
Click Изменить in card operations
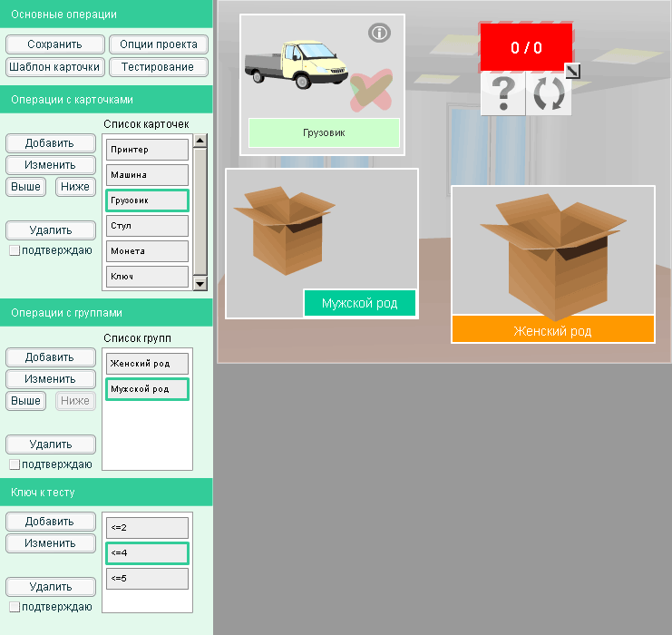(x=51, y=165)
